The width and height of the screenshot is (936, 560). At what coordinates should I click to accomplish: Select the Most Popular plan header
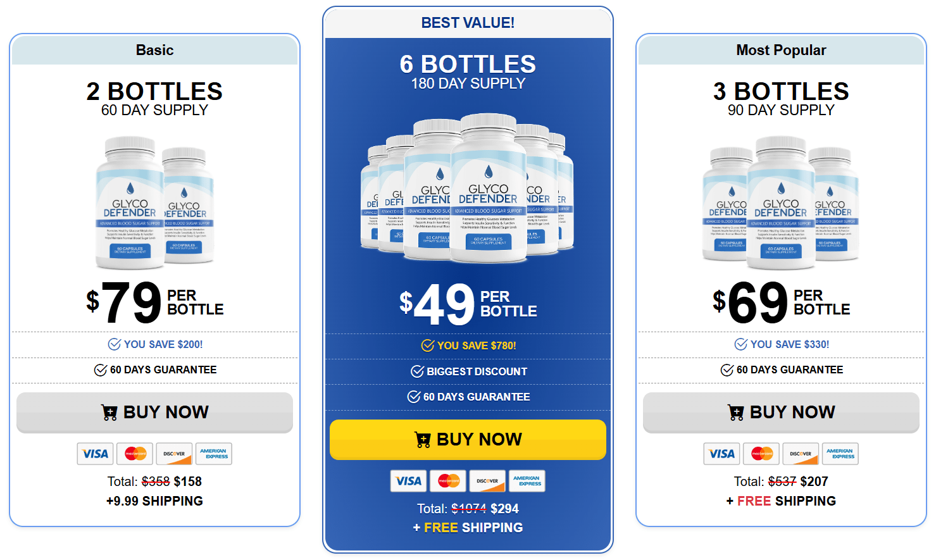(781, 50)
